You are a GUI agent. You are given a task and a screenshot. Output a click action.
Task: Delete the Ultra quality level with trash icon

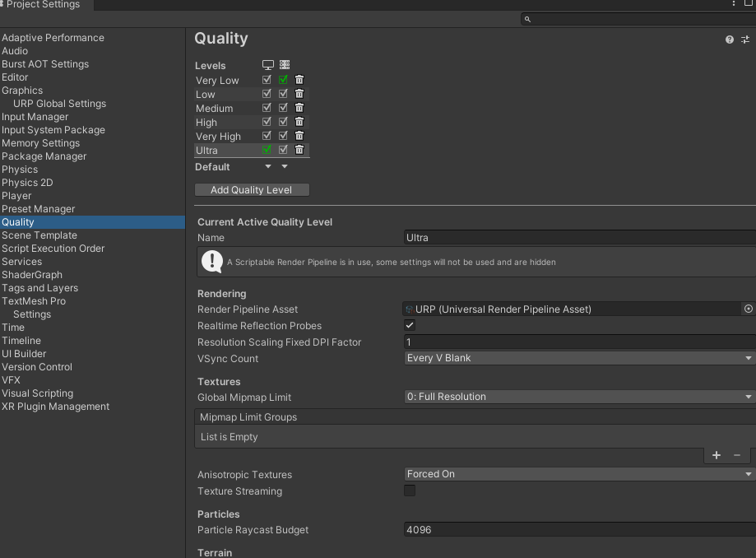click(299, 149)
